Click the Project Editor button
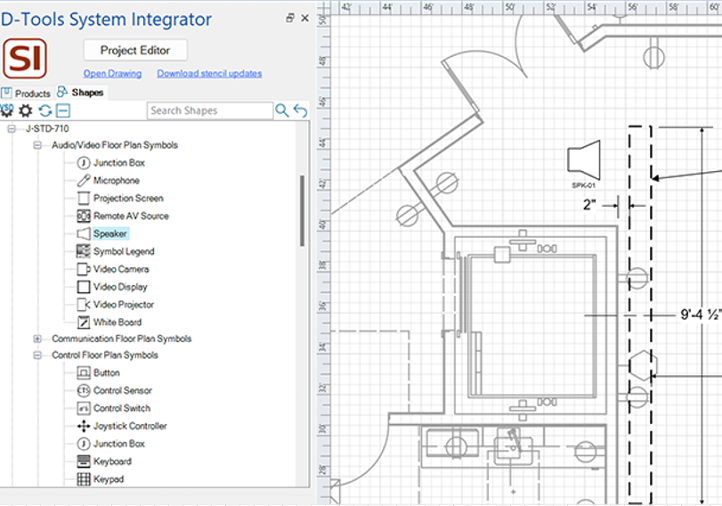The image size is (722, 506). pyautogui.click(x=135, y=50)
